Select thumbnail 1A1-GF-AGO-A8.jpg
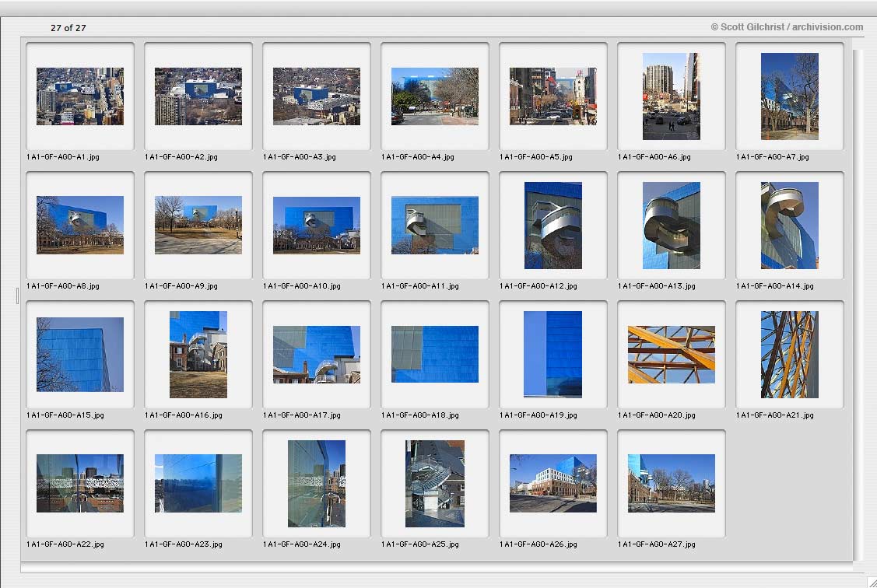Viewport: 877px width, 588px height. tap(80, 226)
